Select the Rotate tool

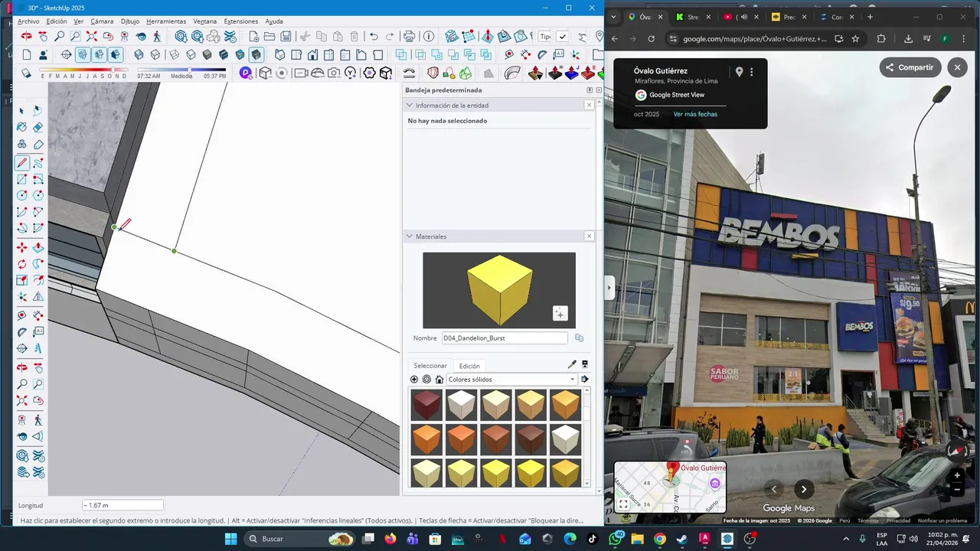click(21, 264)
